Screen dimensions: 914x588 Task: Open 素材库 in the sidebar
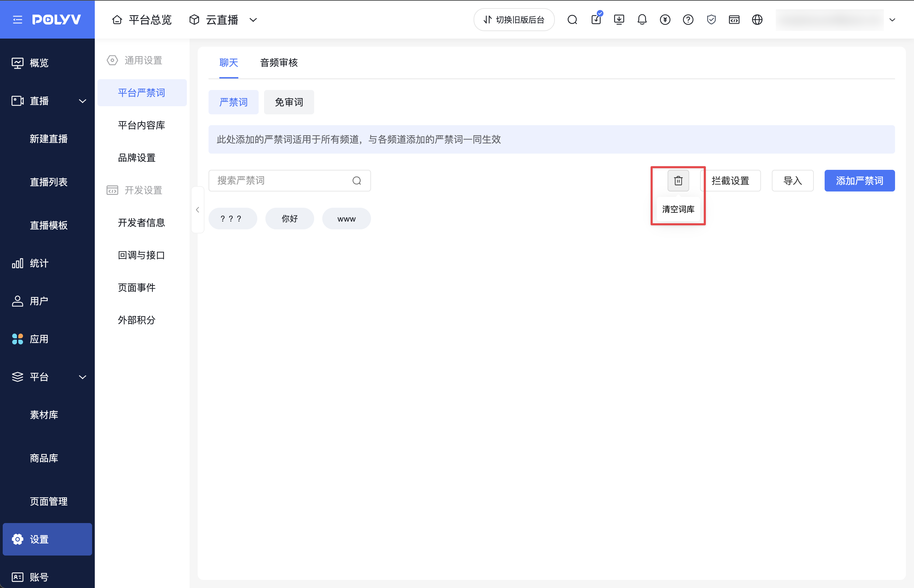pos(44,415)
